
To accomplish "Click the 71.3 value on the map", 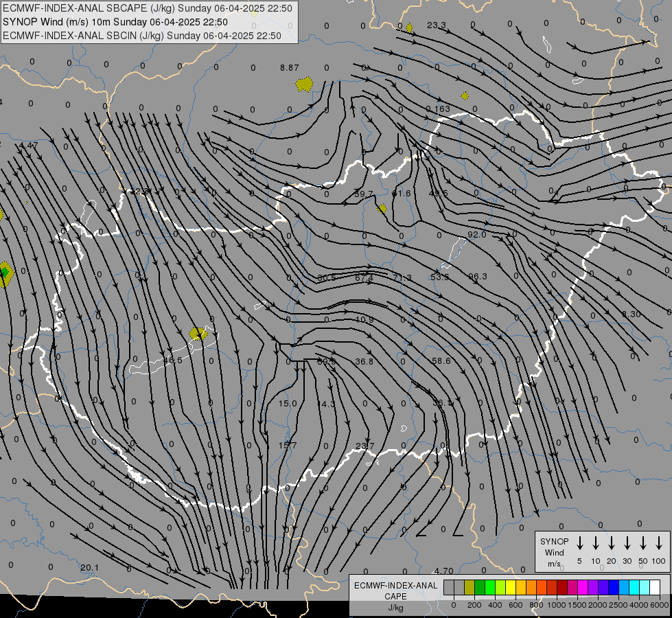I will (402, 278).
